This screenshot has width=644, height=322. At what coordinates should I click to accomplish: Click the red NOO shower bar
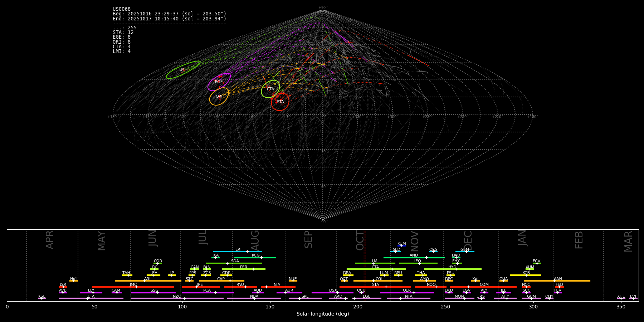(431, 287)
